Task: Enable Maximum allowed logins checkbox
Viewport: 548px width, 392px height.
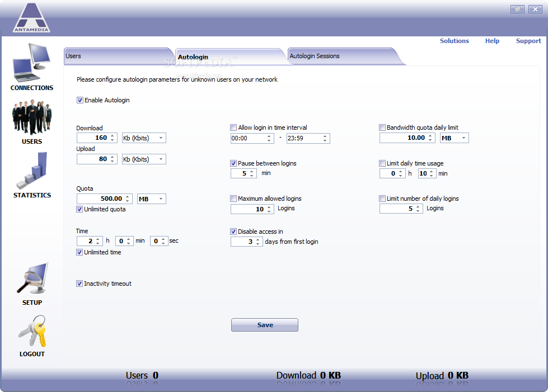Action: [233, 199]
